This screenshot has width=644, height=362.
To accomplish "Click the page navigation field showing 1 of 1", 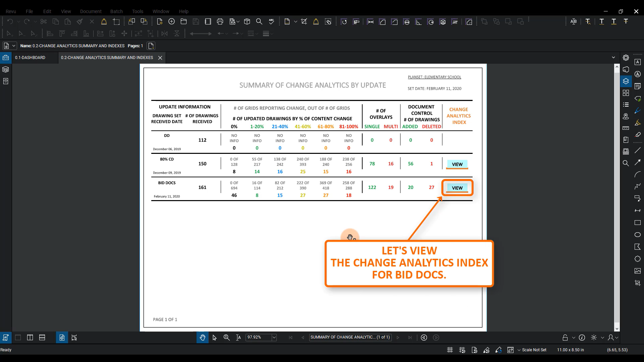I will [350, 337].
